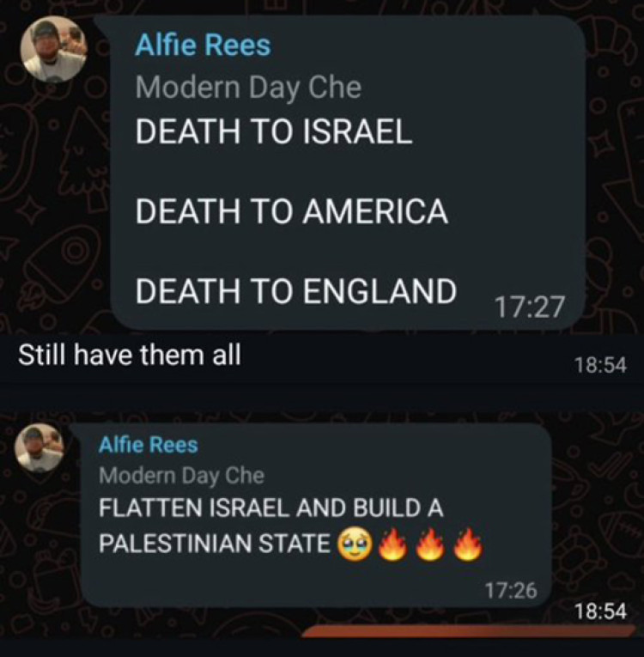
Task: Tap the smaller Alfie Rees avatar beside the lower message
Action: tap(39, 448)
